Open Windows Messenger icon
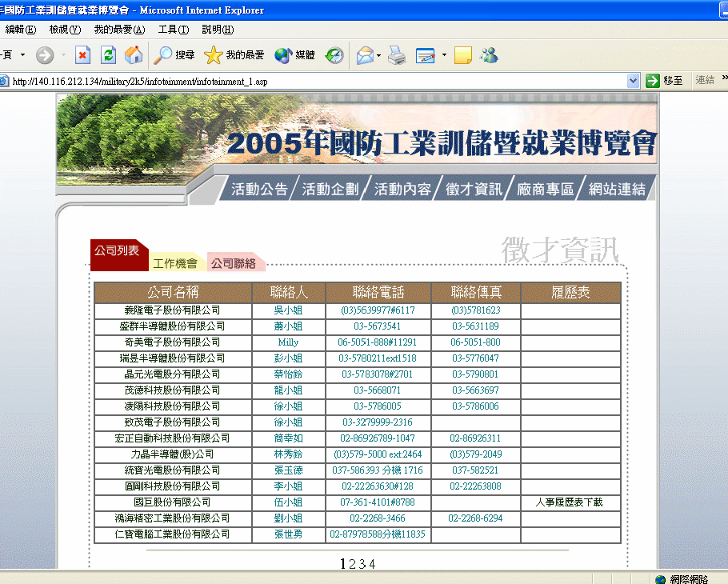Viewport: 728px width, 584px height. click(x=489, y=55)
